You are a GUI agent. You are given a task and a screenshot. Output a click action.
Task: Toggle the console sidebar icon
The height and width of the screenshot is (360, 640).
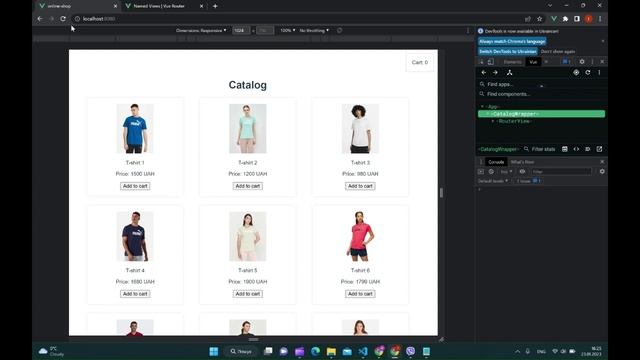[x=481, y=172]
